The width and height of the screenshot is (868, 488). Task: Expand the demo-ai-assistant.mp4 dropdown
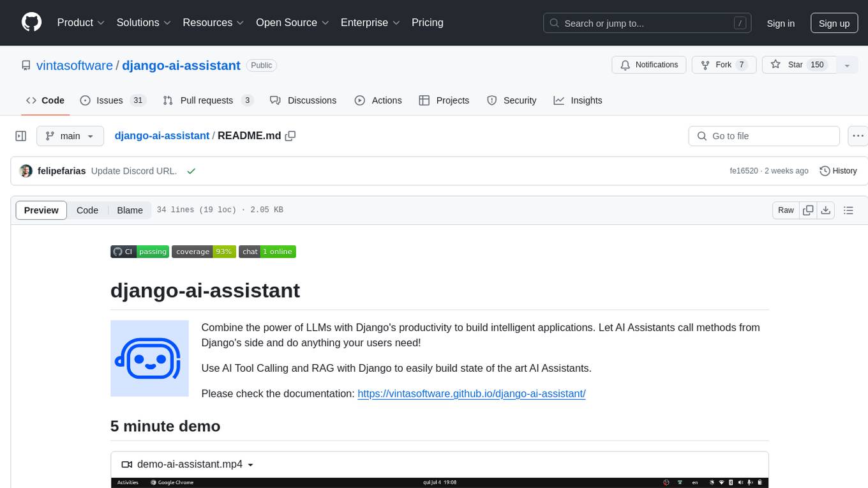(188, 464)
